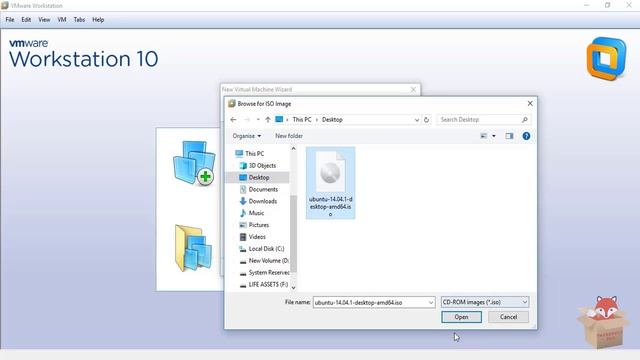This screenshot has width=640, height=360.
Task: Cancel the Browse for ISO Image dialog
Action: coord(508,317)
